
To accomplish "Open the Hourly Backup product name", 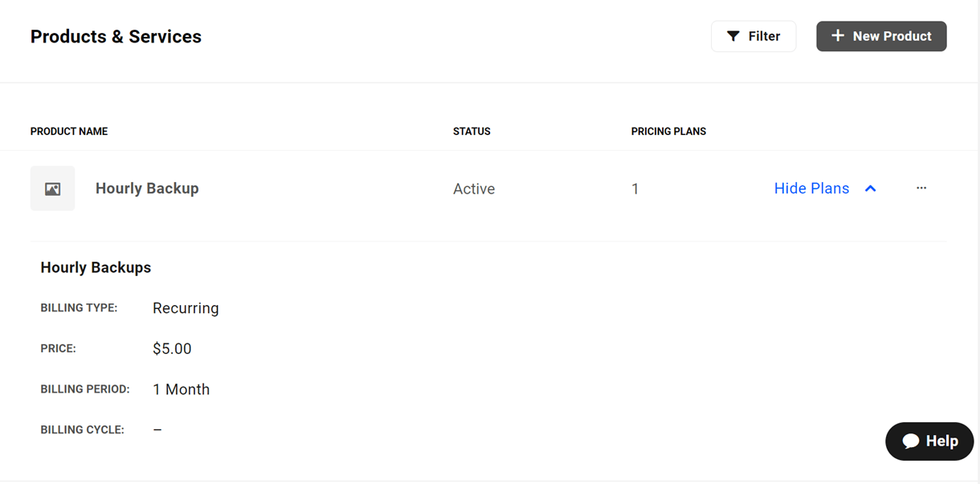I will point(147,189).
